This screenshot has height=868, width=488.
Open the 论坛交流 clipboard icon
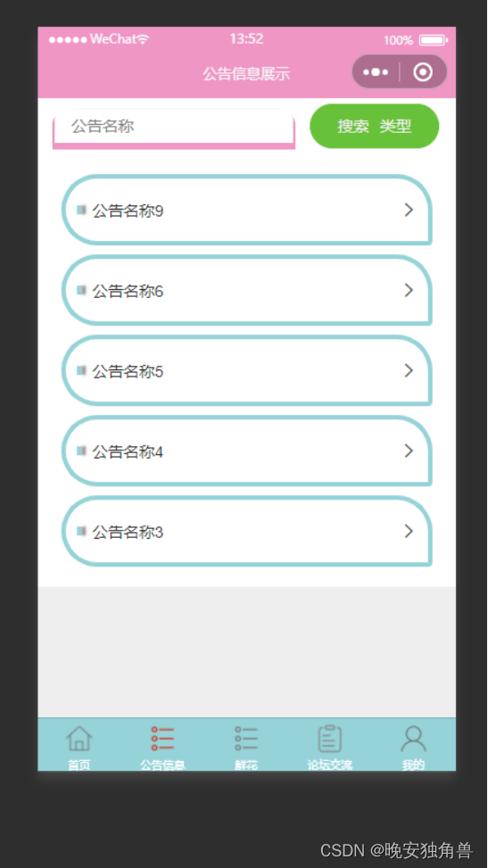tap(329, 739)
